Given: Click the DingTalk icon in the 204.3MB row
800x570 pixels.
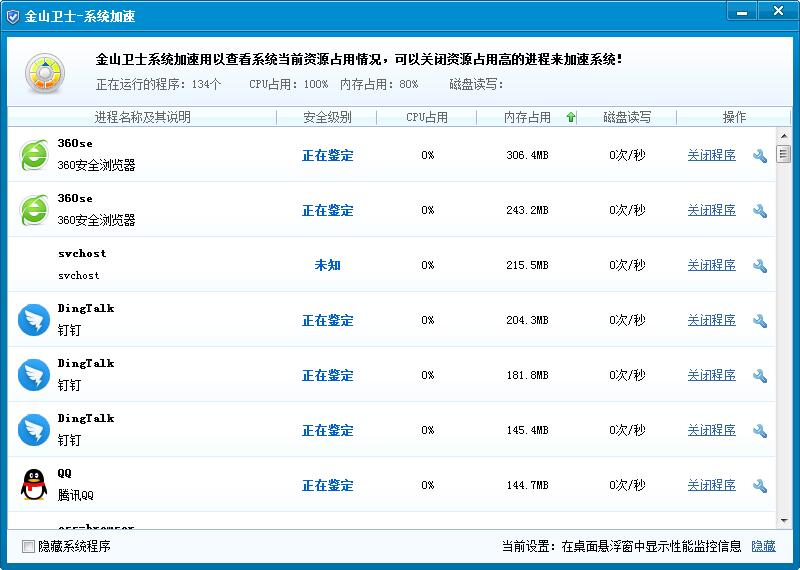Looking at the screenshot, I should click(34, 320).
